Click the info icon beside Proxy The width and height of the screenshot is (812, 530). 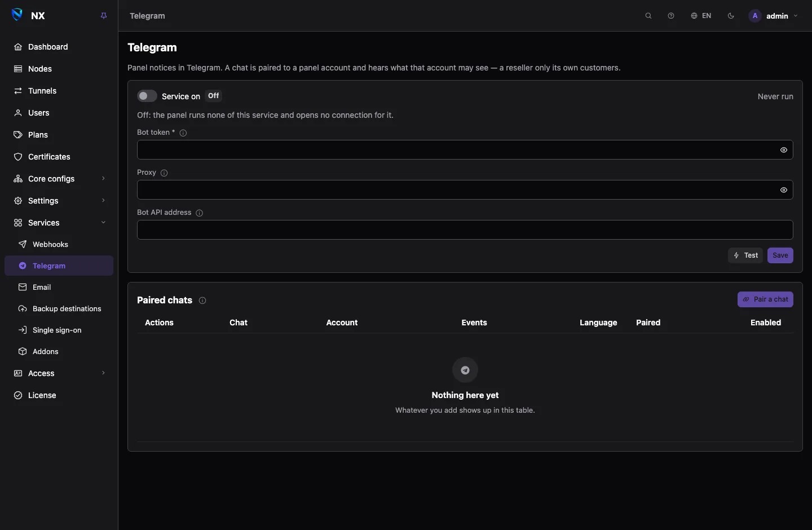tap(164, 173)
